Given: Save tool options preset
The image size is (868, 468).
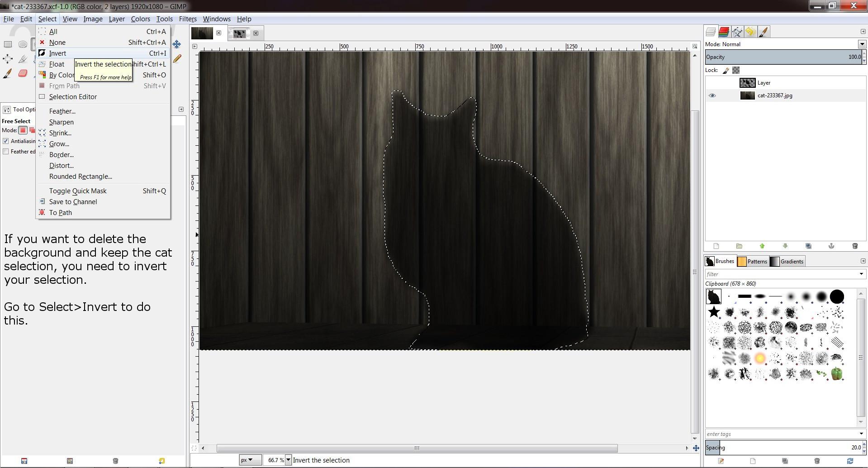Looking at the screenshot, I should [24, 461].
